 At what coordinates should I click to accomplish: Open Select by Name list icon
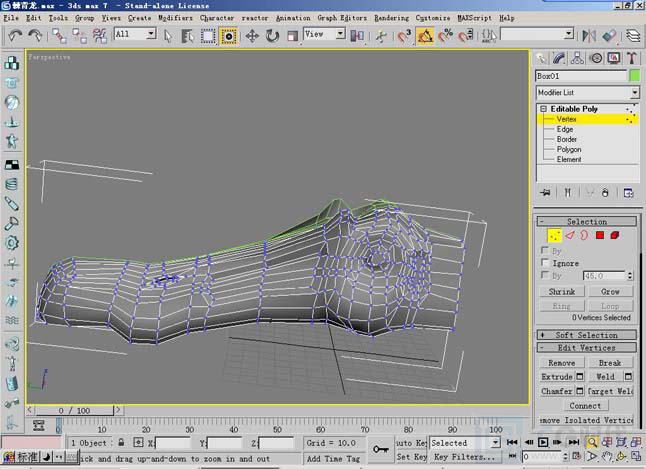tap(187, 36)
